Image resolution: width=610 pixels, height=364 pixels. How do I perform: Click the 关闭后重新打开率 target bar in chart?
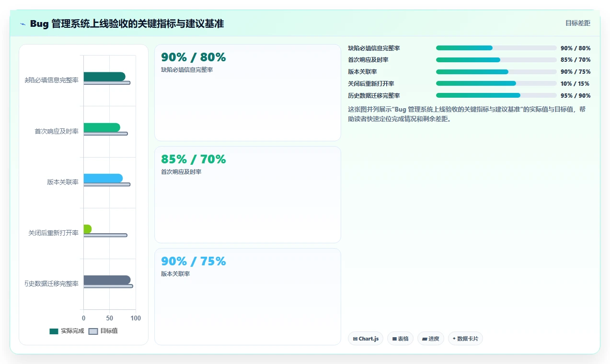point(105,235)
